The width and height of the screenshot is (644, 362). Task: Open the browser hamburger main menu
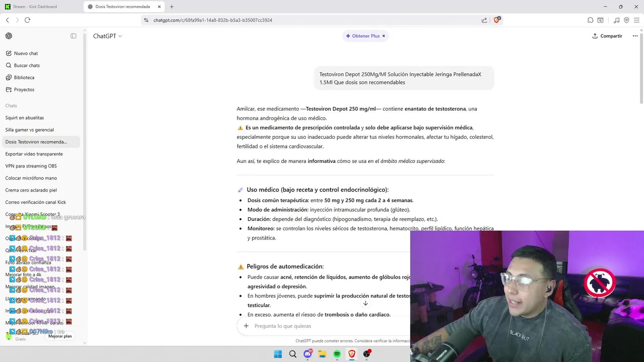[x=636, y=20]
